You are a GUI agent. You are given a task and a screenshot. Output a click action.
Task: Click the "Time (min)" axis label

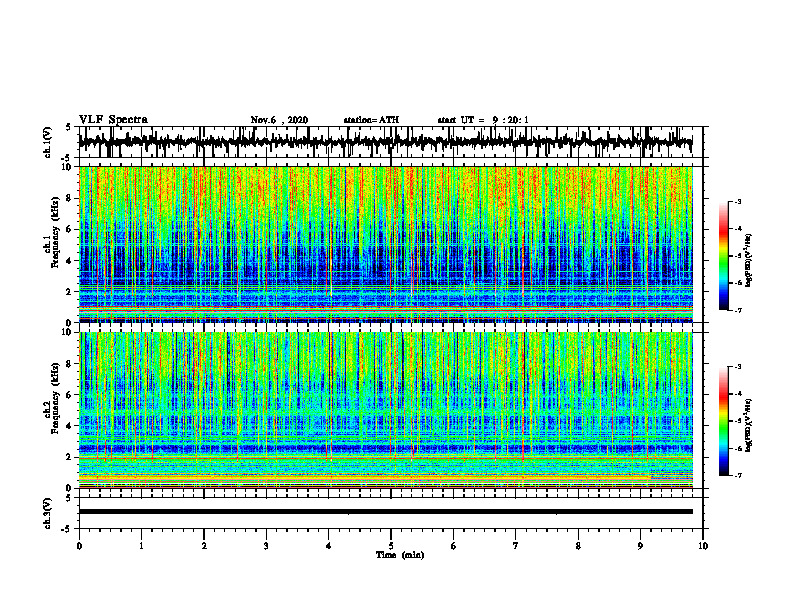click(x=400, y=555)
